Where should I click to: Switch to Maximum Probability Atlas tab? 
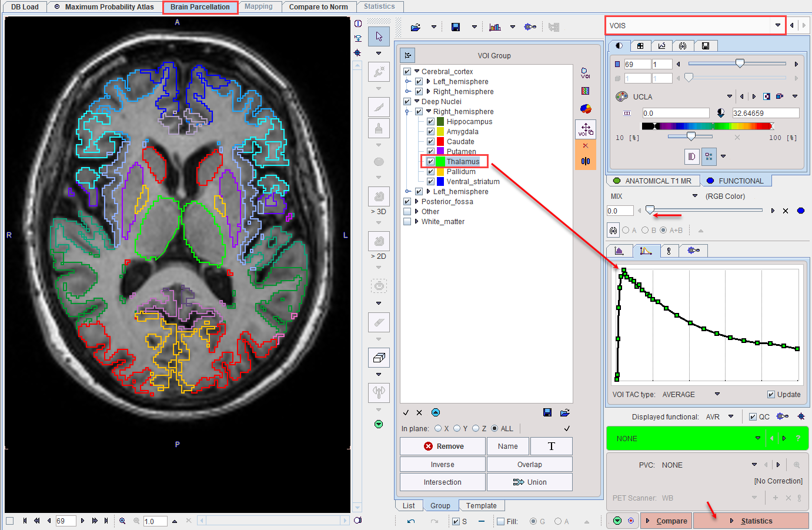point(104,7)
